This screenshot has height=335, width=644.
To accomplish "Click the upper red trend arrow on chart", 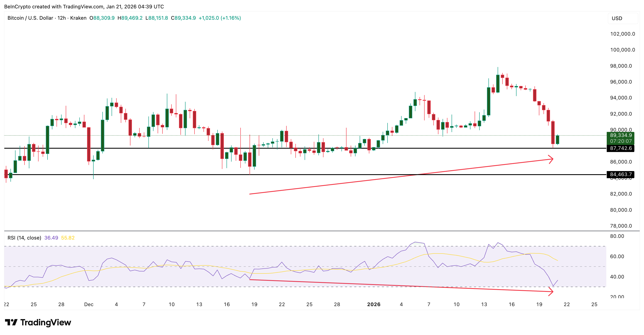I will 547,160.
